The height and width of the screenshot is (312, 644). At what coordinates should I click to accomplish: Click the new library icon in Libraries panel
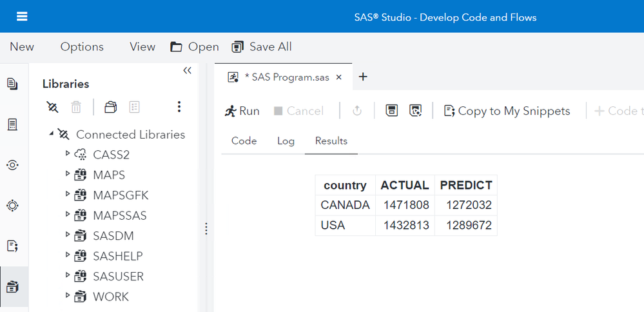tap(111, 107)
